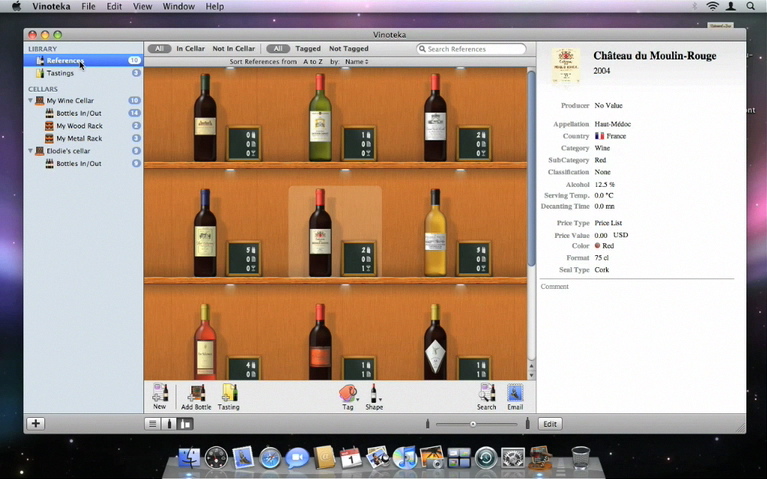Viewport: 767px width, 479px height.
Task: Open the Edit menu in menu bar
Action: 114,6
